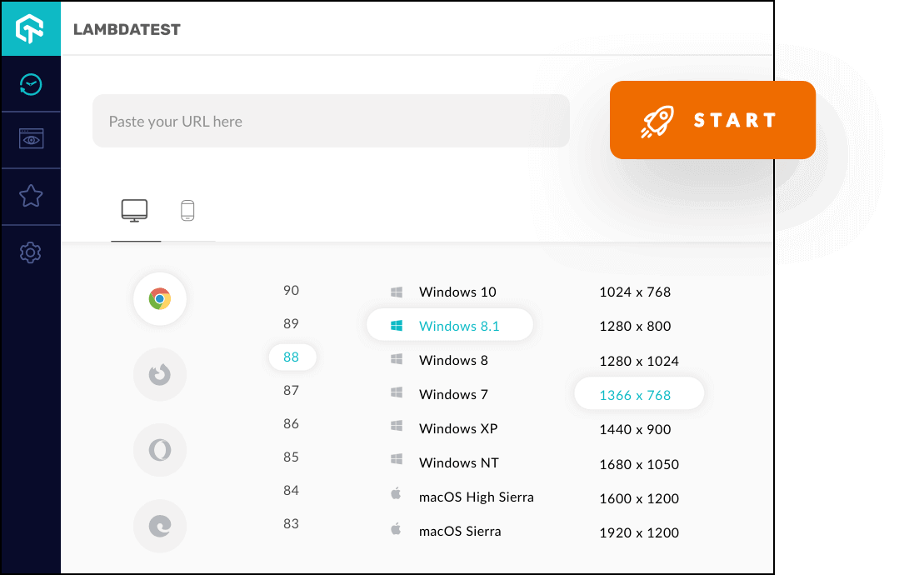
Task: Select browser version 90
Action: [291, 290]
